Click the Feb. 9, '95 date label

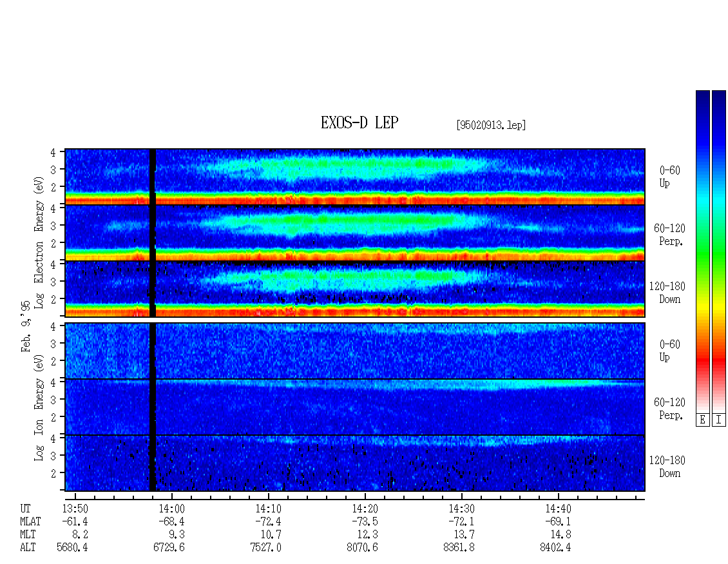[x=26, y=326]
